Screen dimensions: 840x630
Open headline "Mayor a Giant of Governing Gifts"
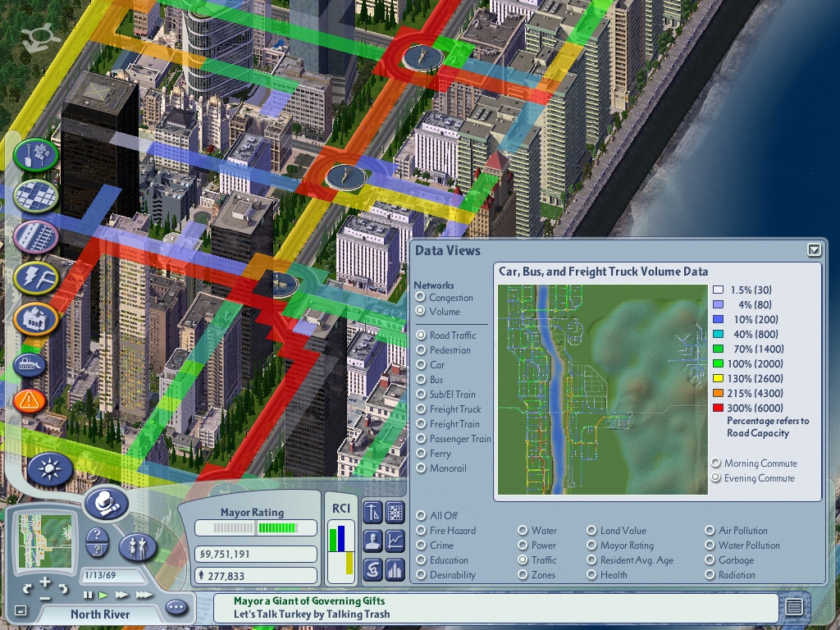click(309, 601)
